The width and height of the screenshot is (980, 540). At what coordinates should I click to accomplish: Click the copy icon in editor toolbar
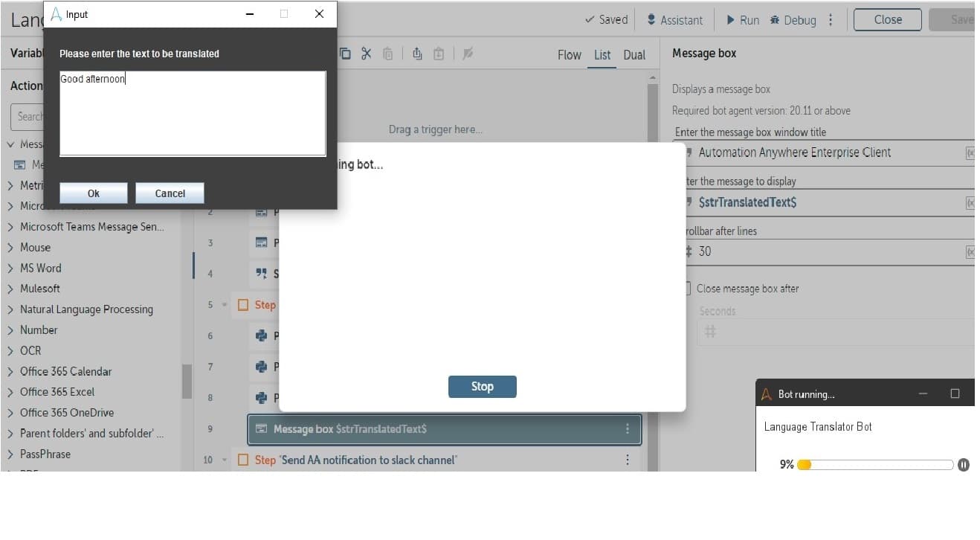click(346, 54)
